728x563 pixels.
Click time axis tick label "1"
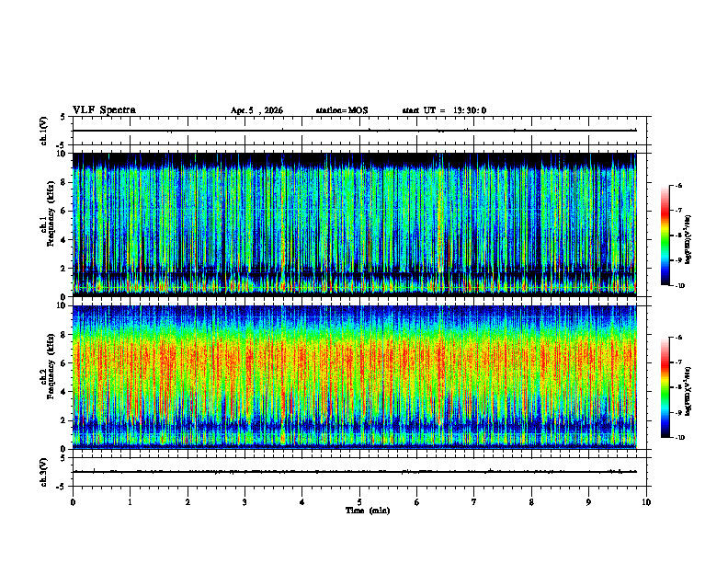[x=130, y=502]
